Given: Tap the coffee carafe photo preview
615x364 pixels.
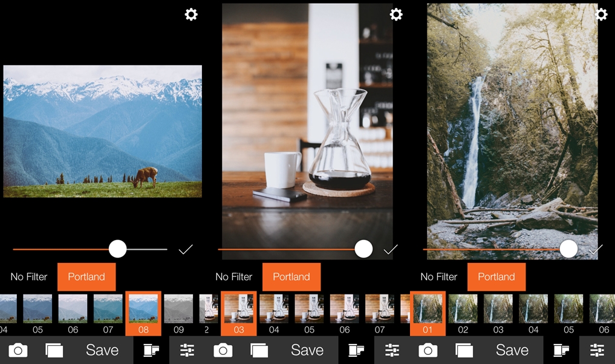Looking at the screenshot, I should pyautogui.click(x=307, y=131).
